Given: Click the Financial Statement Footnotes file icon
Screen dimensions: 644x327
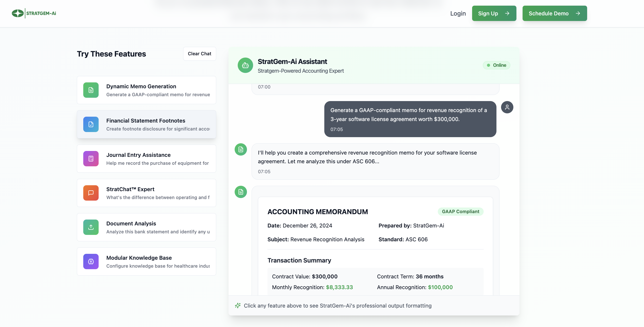Looking at the screenshot, I should (91, 124).
